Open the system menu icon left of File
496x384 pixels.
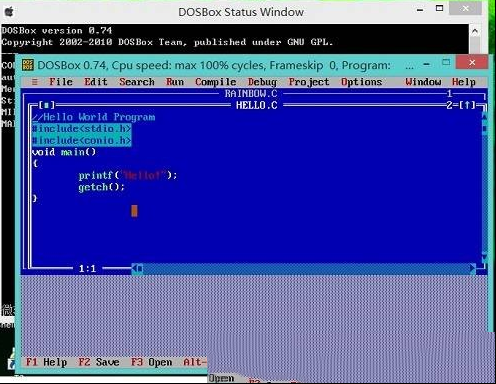(x=35, y=82)
